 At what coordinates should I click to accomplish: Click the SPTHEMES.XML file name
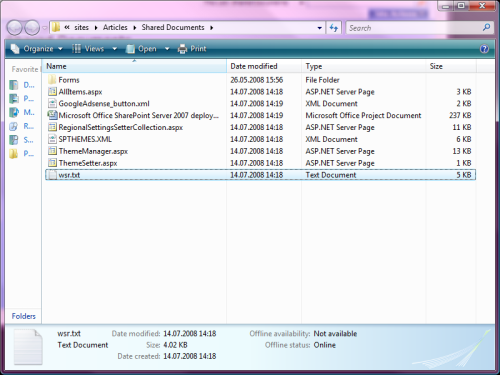pyautogui.click(x=85, y=139)
